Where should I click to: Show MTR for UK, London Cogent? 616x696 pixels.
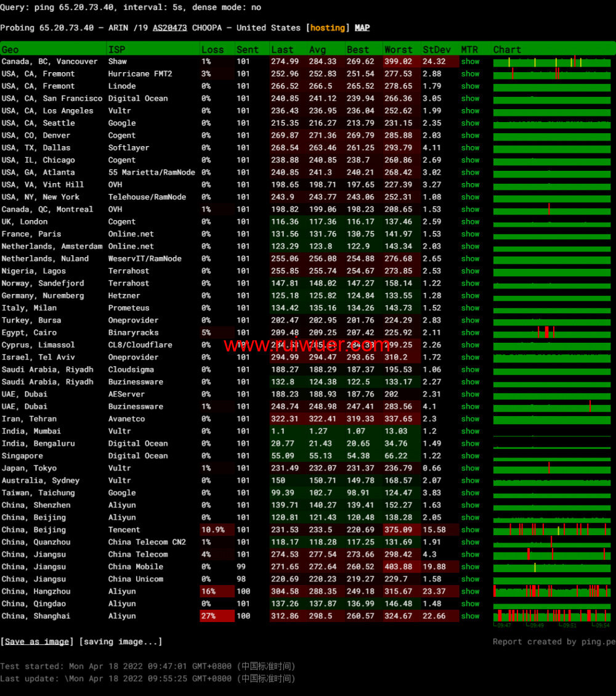click(470, 222)
